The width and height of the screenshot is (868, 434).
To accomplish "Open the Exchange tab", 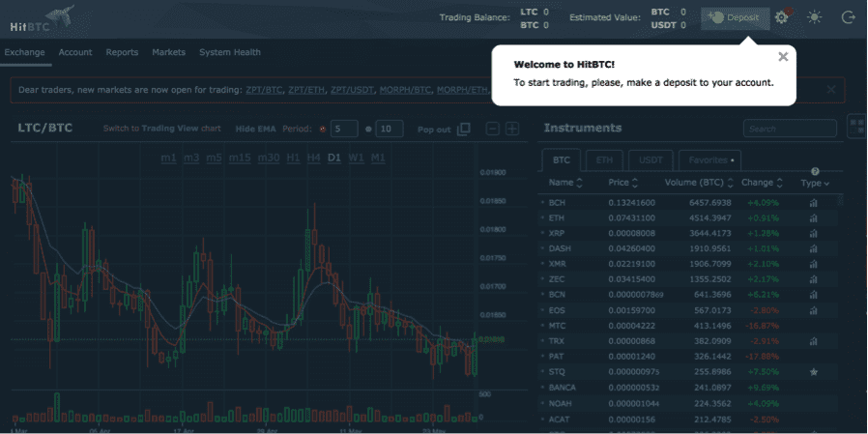I will [x=24, y=52].
